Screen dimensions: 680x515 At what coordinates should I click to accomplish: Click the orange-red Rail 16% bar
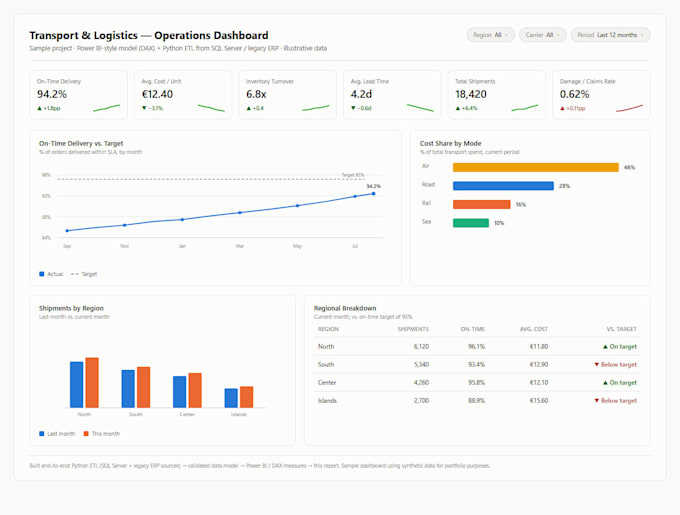click(481, 205)
